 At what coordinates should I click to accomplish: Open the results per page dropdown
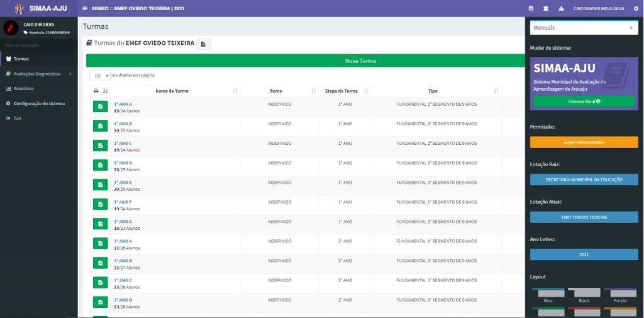(x=100, y=76)
